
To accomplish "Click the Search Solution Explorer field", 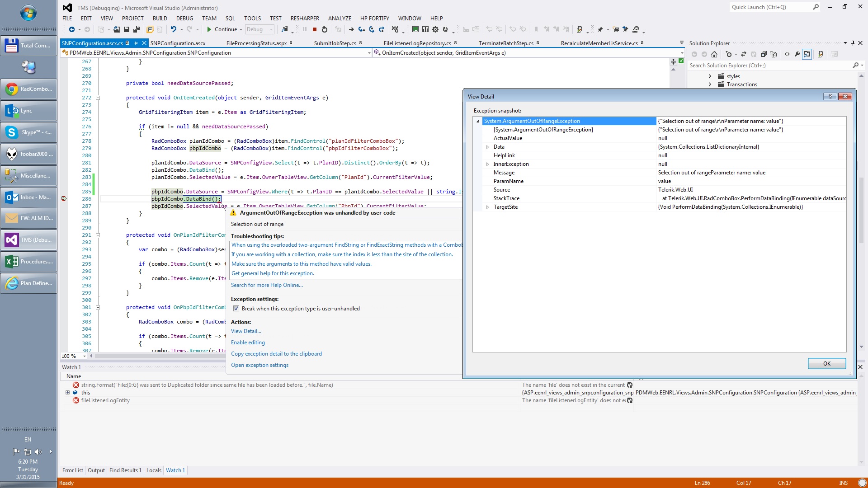I will coord(769,66).
